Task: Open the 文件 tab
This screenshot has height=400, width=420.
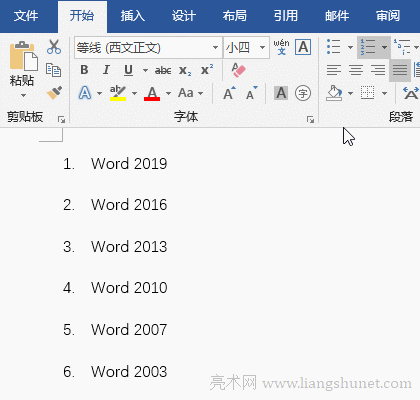Action: point(26,16)
